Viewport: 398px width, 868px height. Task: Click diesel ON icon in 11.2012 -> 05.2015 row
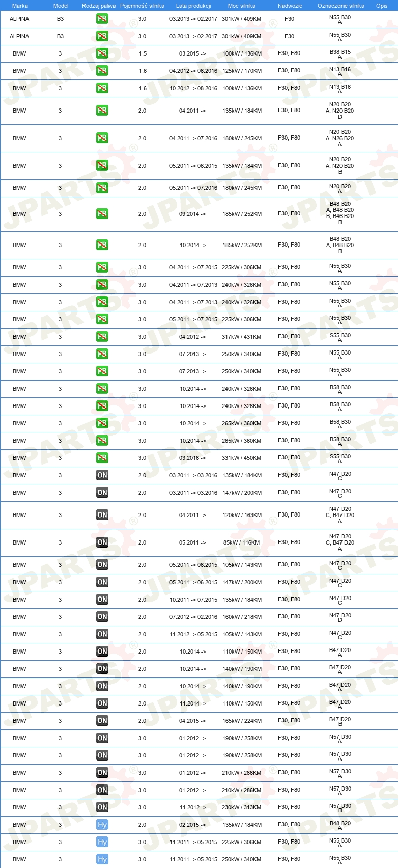click(102, 634)
